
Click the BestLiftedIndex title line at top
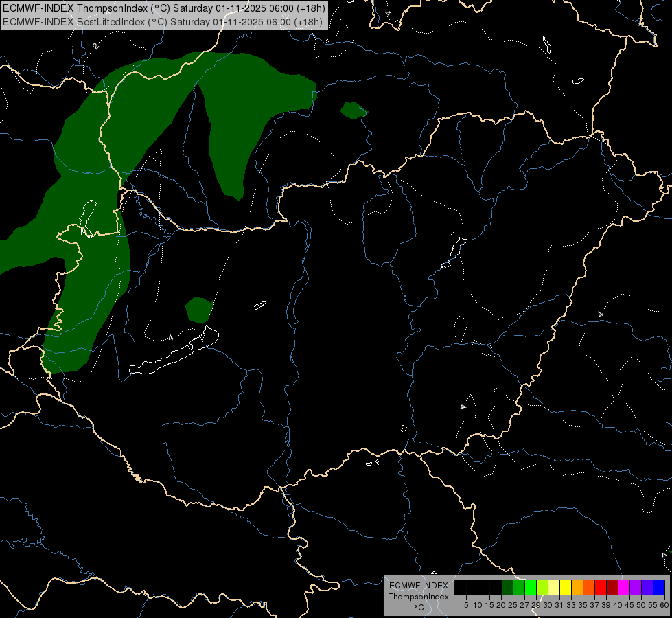click(163, 21)
